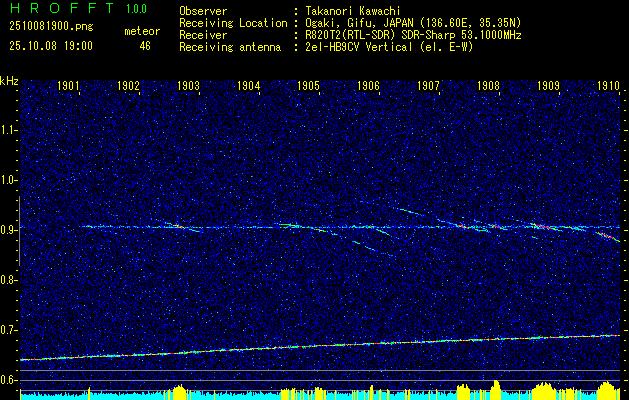Click the observer name Takanori Kawachi
Screen dimensions: 629x400
[x=353, y=11]
